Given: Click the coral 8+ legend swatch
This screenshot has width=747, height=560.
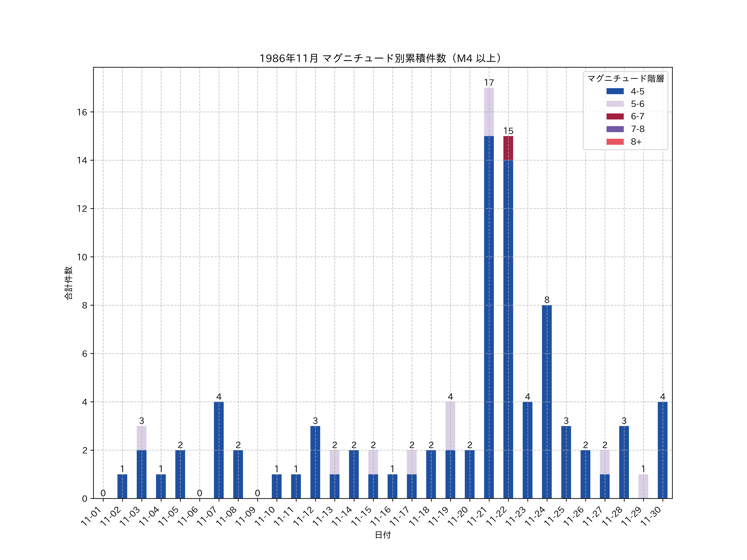Looking at the screenshot, I should point(615,142).
